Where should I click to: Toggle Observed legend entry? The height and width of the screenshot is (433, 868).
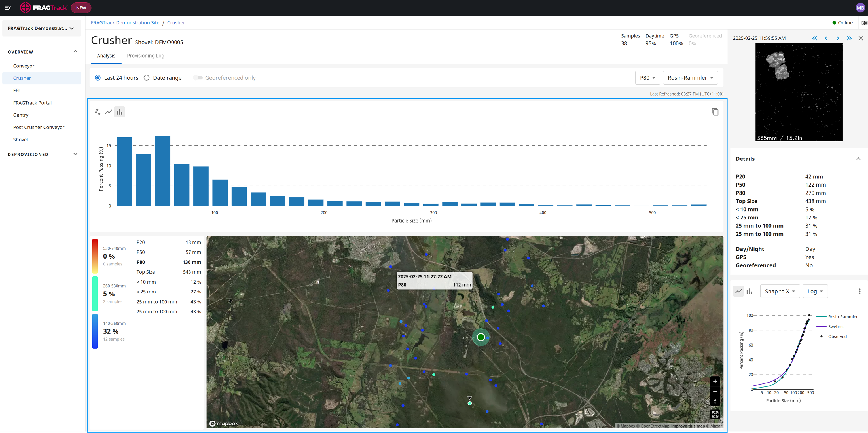tap(833, 337)
